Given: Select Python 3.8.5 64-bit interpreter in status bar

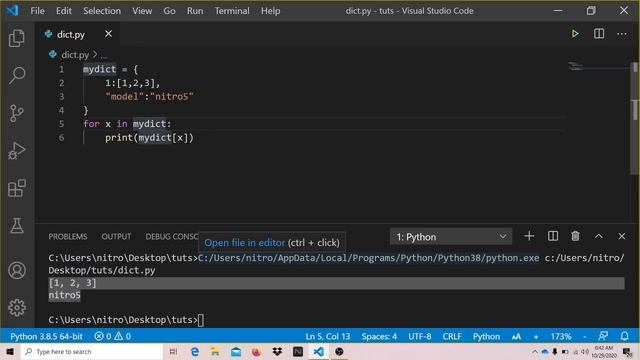Looking at the screenshot, I should pyautogui.click(x=46, y=336).
